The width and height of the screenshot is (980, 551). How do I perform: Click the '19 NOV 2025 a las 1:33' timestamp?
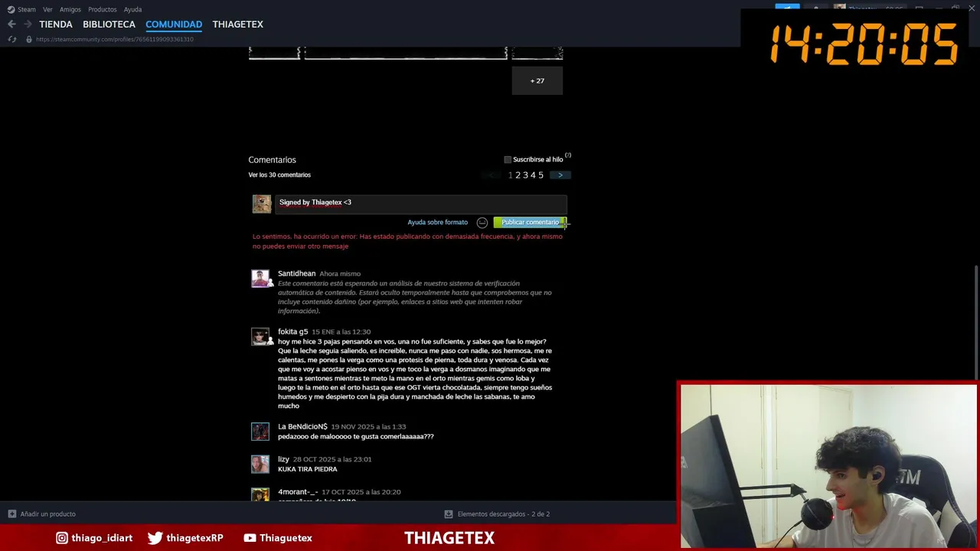pyautogui.click(x=368, y=426)
